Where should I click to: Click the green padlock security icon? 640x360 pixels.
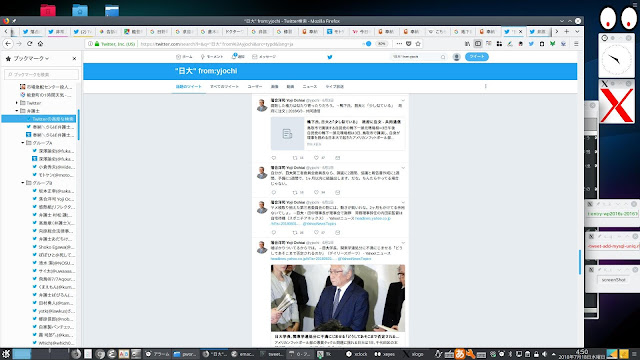pyautogui.click(x=97, y=44)
